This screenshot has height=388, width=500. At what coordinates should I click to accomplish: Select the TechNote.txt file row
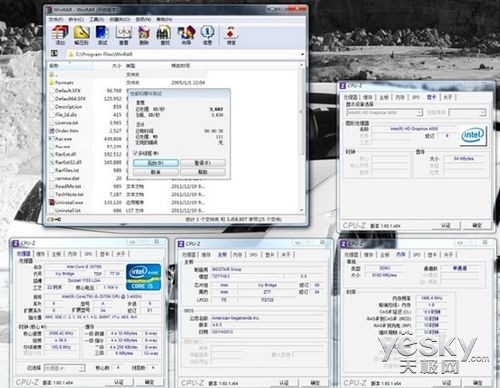(x=128, y=194)
